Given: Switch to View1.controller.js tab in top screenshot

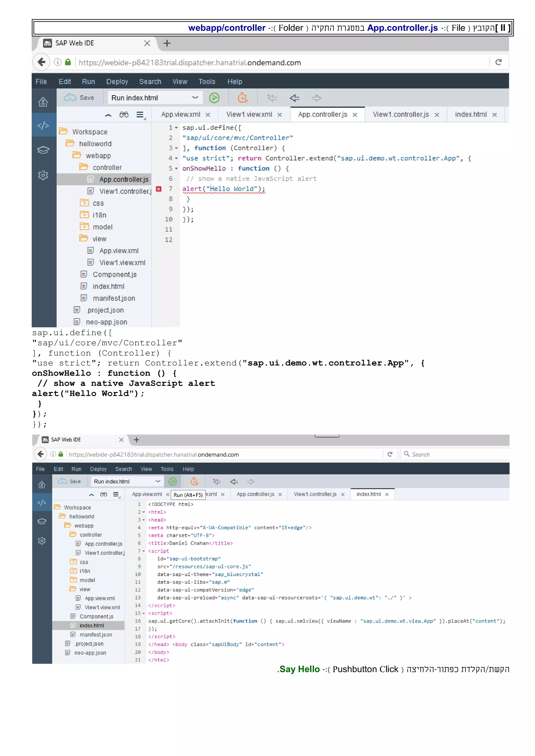Looking at the screenshot, I should 400,115.
